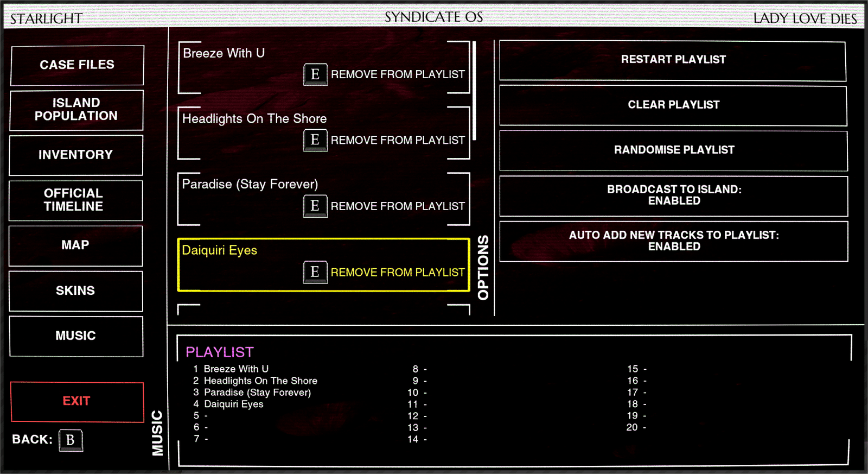
Task: Click the E key icon for Daiquiri Eyes
Action: click(315, 272)
